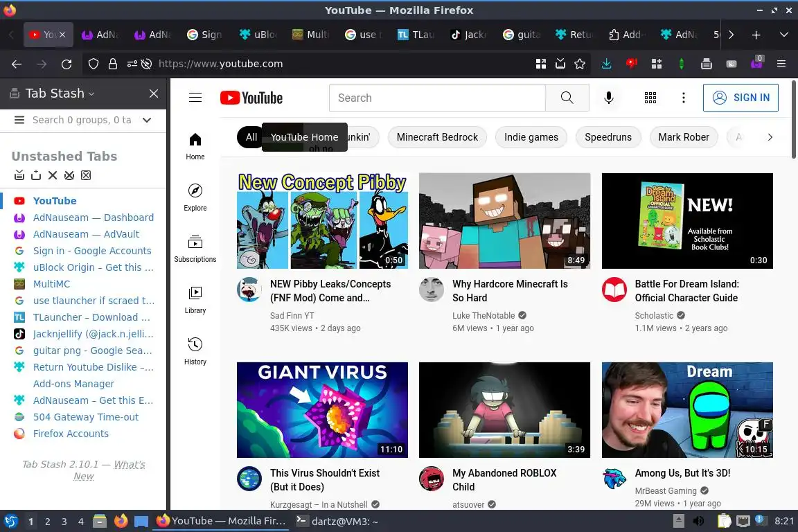The height and width of the screenshot is (532, 798).
Task: Open tracking protection shield icon
Action: (x=94, y=64)
